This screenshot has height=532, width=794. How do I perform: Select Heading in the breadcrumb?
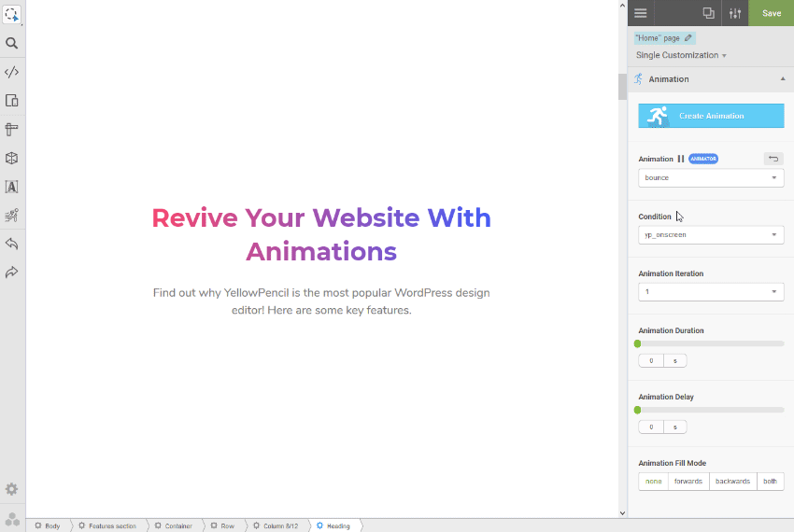(x=333, y=525)
